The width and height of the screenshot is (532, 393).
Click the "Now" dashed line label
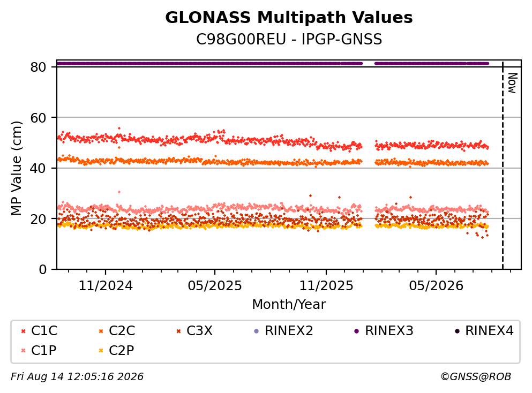coord(512,83)
